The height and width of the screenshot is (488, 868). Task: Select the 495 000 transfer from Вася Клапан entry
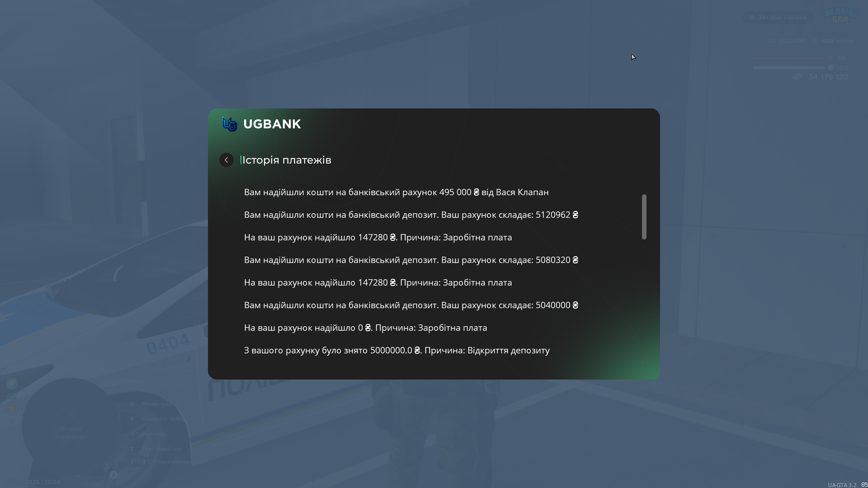tap(396, 192)
